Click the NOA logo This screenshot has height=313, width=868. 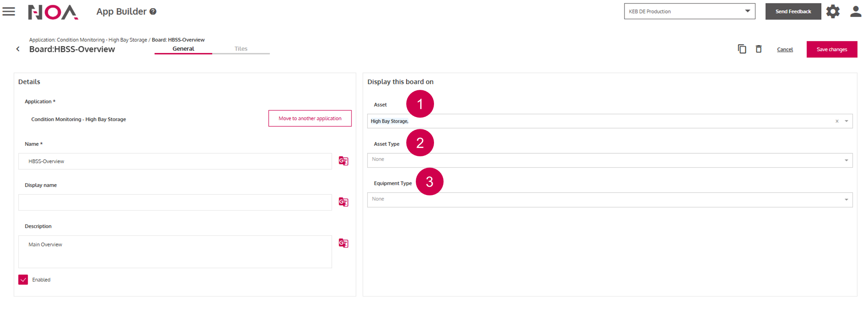pyautogui.click(x=53, y=12)
